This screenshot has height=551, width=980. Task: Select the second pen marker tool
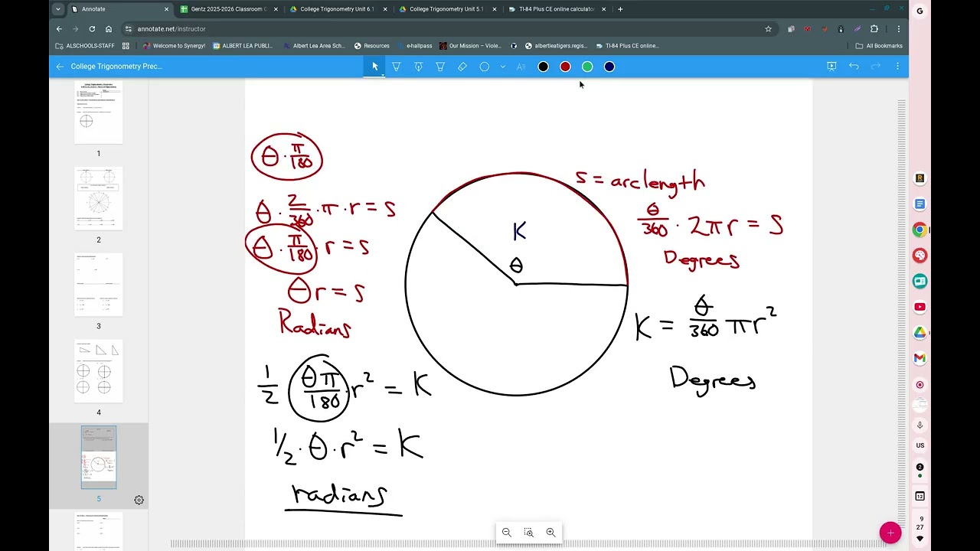(418, 67)
